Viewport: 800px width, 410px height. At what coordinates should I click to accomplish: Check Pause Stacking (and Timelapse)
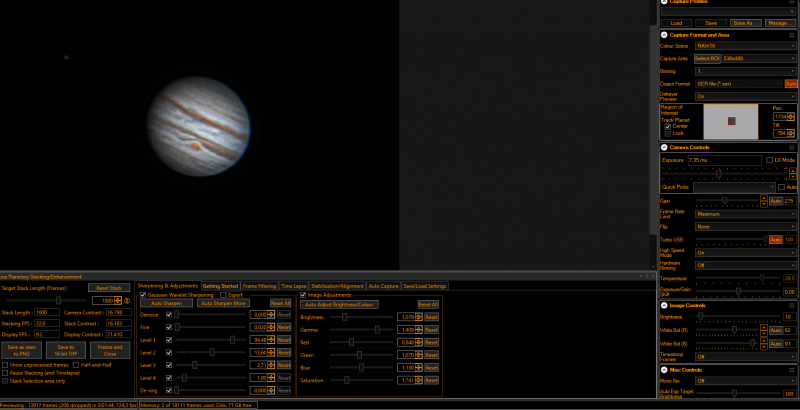[x=5, y=373]
